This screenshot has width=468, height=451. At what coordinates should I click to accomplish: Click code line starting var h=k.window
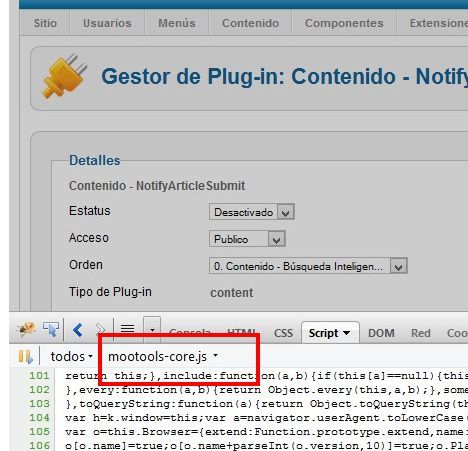266,418
